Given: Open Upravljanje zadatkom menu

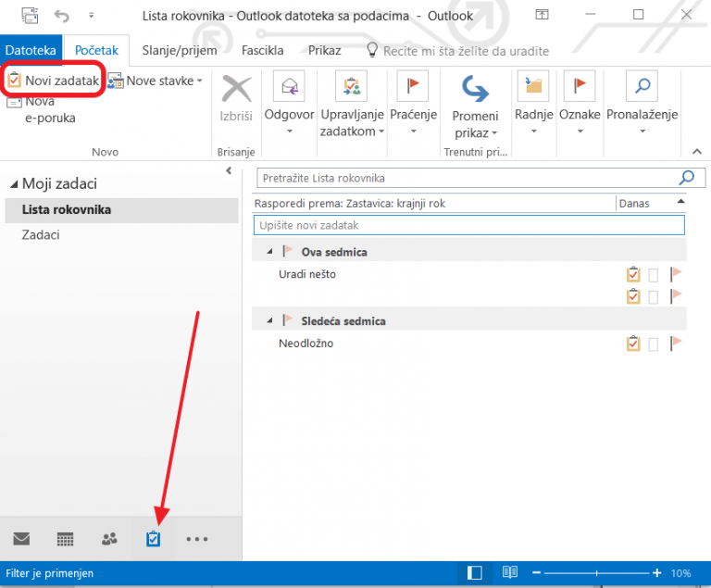Looking at the screenshot, I should click(353, 105).
